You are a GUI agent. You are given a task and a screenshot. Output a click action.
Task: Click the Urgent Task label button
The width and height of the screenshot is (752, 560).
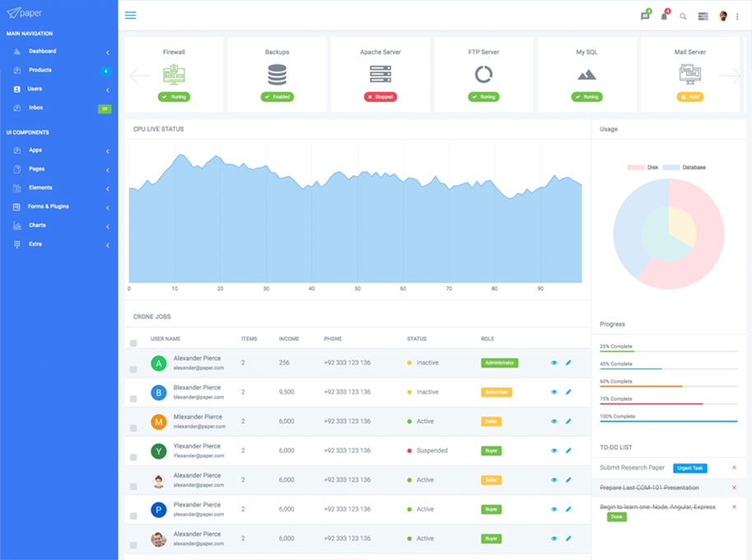(x=689, y=468)
